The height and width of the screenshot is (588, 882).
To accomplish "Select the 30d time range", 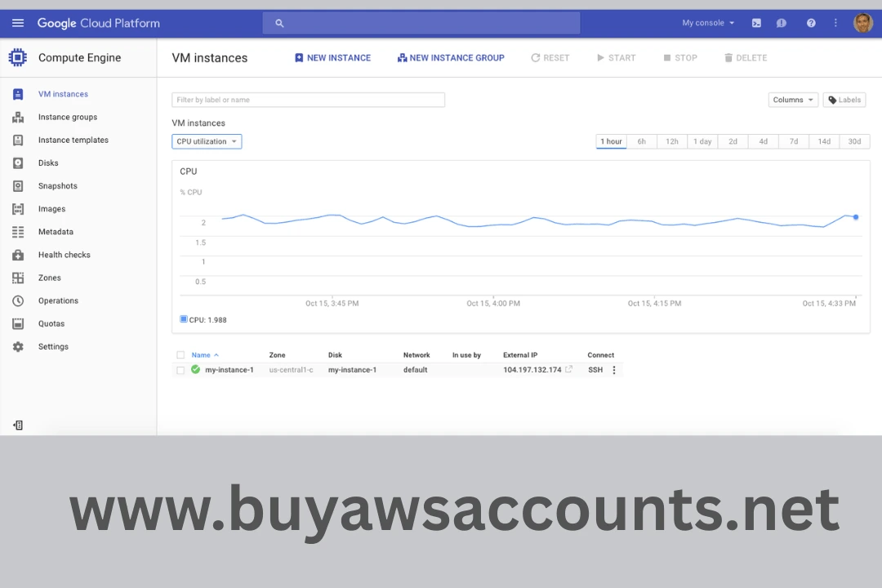I will tap(854, 141).
